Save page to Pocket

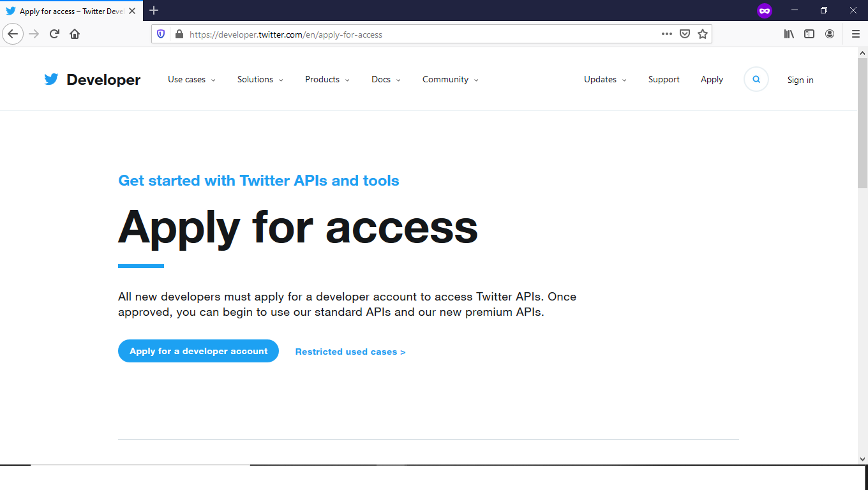click(685, 34)
